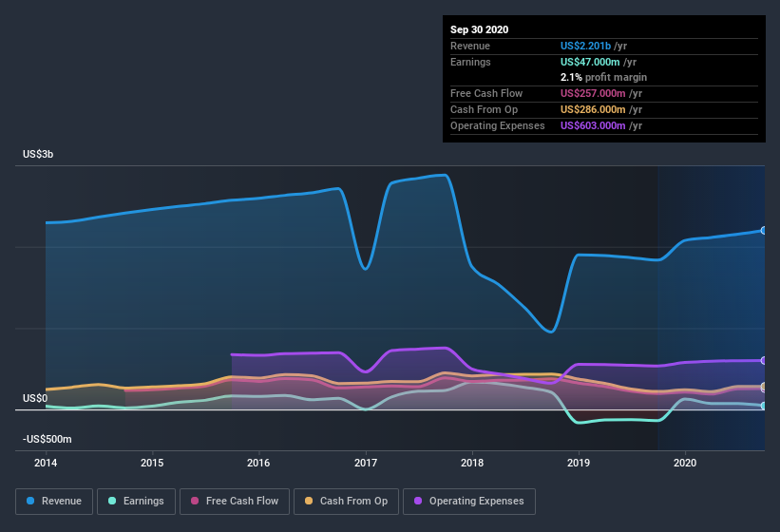The width and height of the screenshot is (780, 532).
Task: Toggle the Earnings legend button
Action: [x=136, y=502]
